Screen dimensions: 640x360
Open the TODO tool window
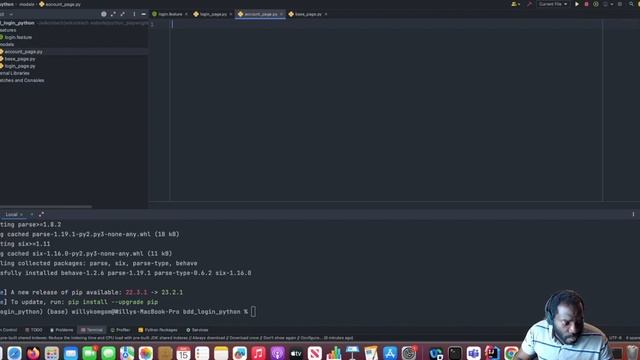[34, 330]
